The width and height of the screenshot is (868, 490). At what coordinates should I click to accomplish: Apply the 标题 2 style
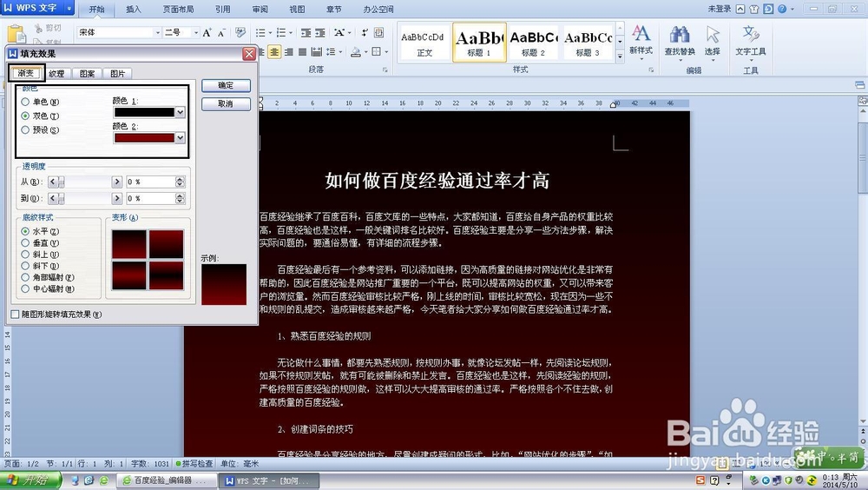click(533, 42)
